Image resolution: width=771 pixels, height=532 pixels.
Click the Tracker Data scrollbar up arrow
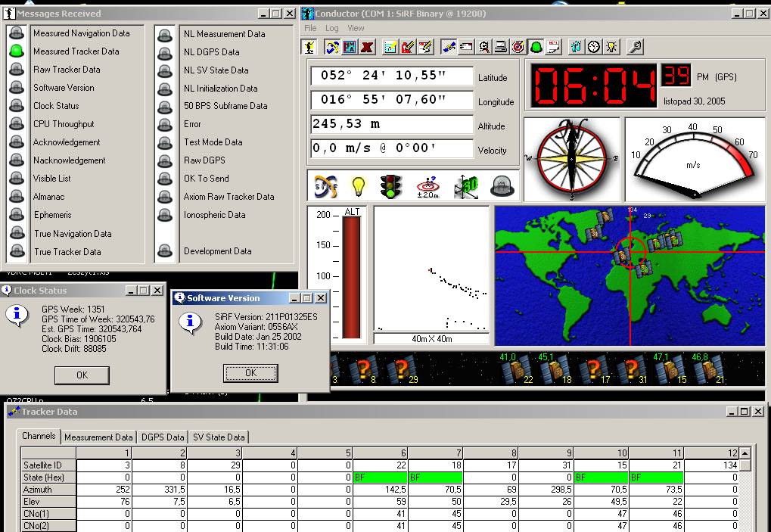click(745, 453)
